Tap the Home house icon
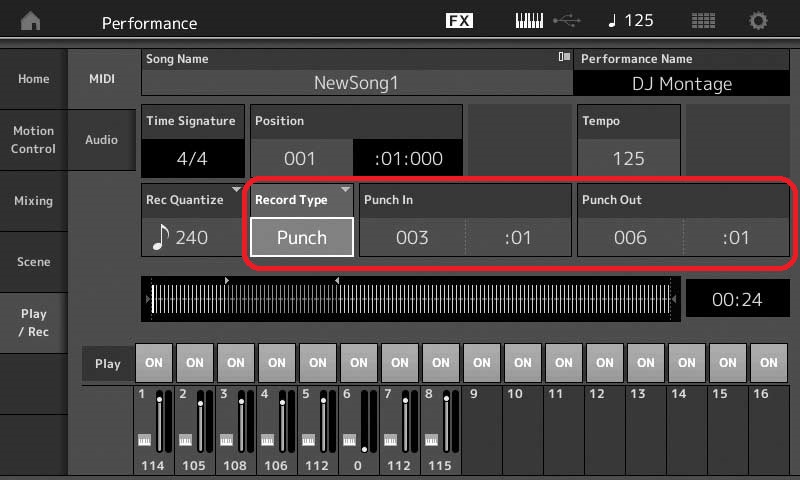 pyautogui.click(x=31, y=21)
